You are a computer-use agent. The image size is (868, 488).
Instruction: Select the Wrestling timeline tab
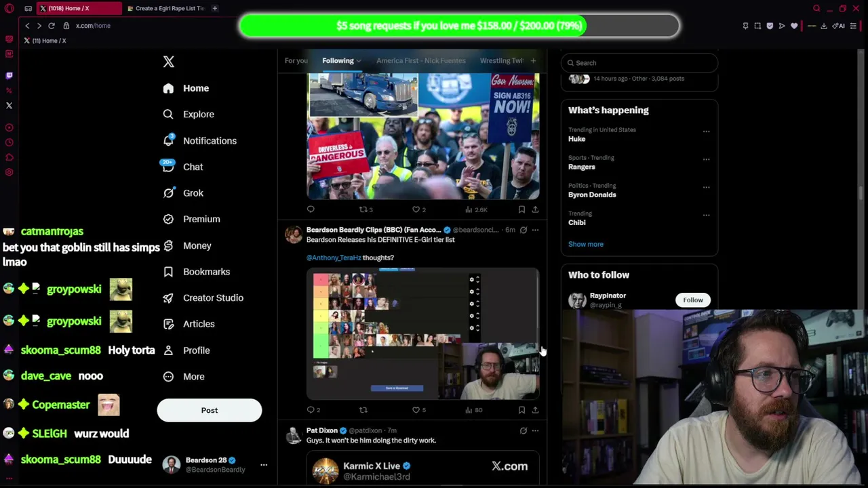click(x=501, y=60)
